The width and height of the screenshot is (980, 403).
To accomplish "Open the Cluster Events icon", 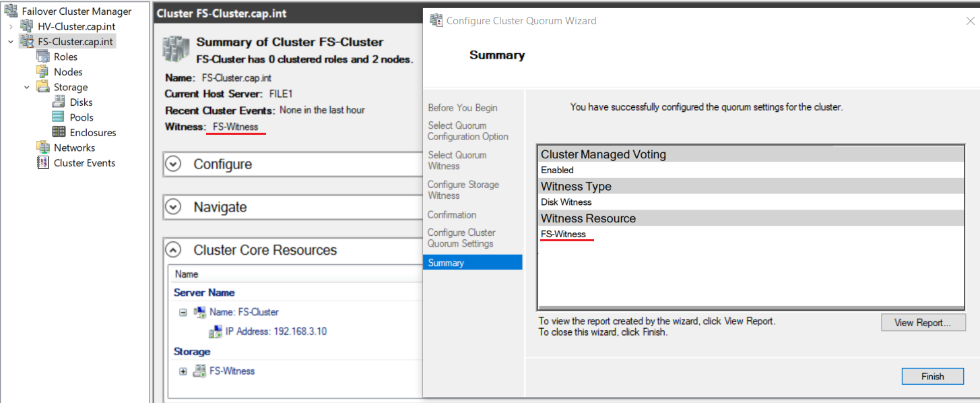I will pos(43,162).
